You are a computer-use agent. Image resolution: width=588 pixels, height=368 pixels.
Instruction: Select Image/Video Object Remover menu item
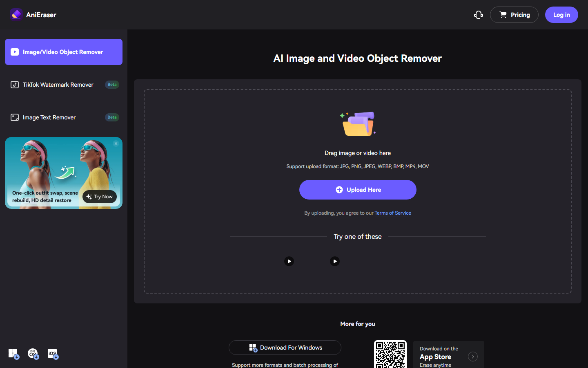tap(64, 52)
